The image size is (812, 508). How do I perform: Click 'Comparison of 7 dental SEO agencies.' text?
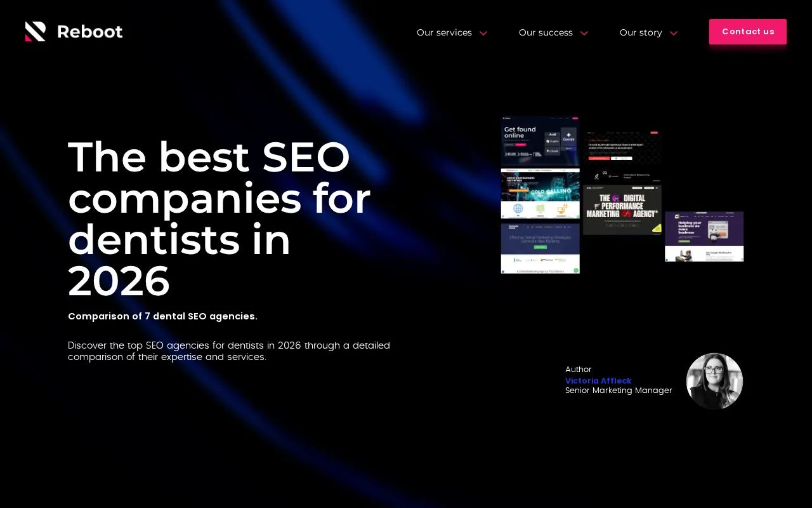point(162,316)
